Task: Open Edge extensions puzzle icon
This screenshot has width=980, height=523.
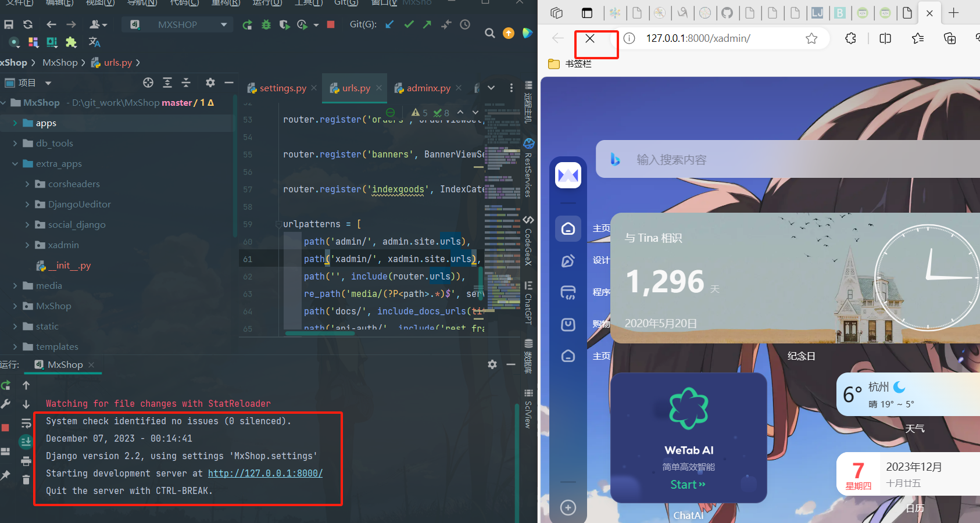Action: tap(850, 38)
